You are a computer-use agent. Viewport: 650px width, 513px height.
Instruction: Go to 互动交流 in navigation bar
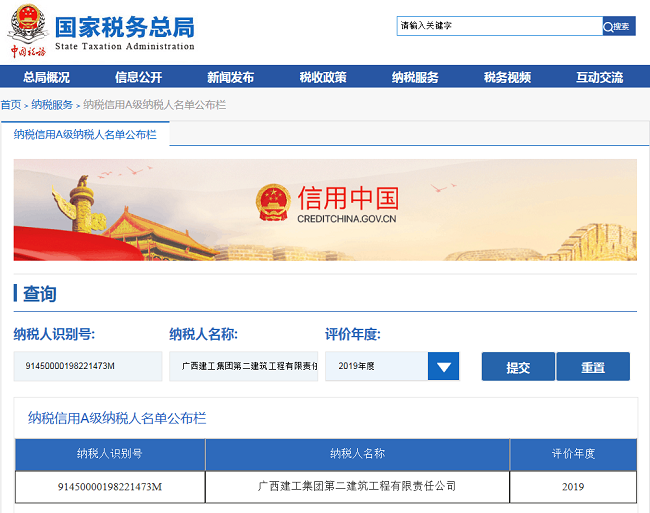point(599,78)
